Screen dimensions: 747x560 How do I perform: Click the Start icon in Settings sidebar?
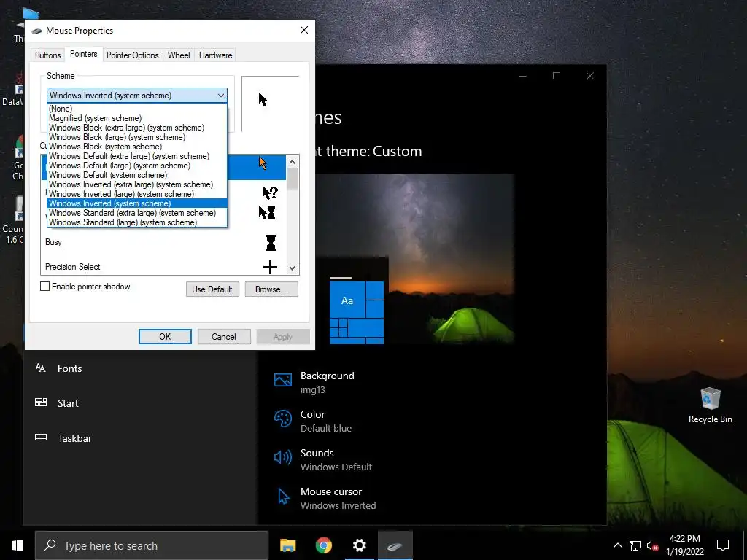[x=41, y=402]
